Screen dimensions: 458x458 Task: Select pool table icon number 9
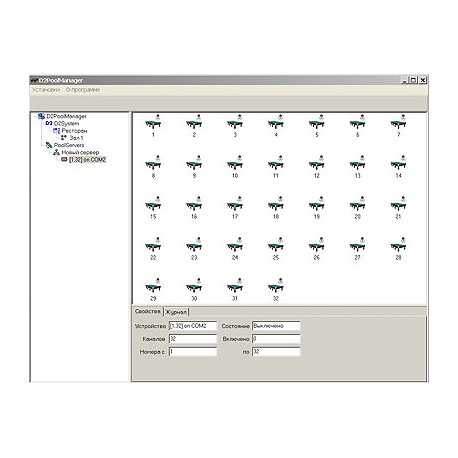(194, 163)
